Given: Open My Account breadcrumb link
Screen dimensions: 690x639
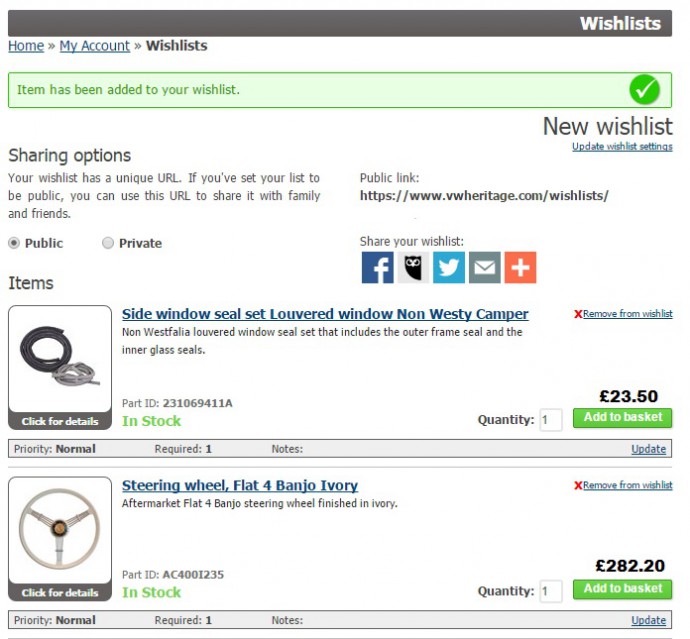Looking at the screenshot, I should (95, 46).
